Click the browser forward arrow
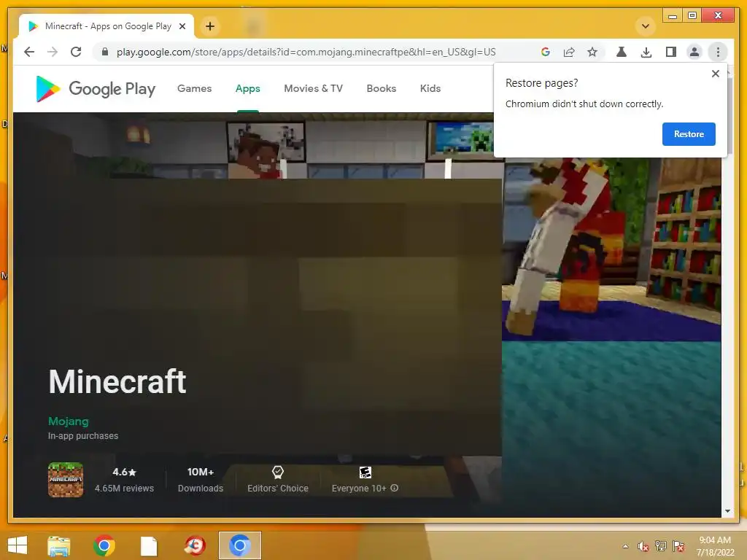The image size is (747, 560). 53,52
